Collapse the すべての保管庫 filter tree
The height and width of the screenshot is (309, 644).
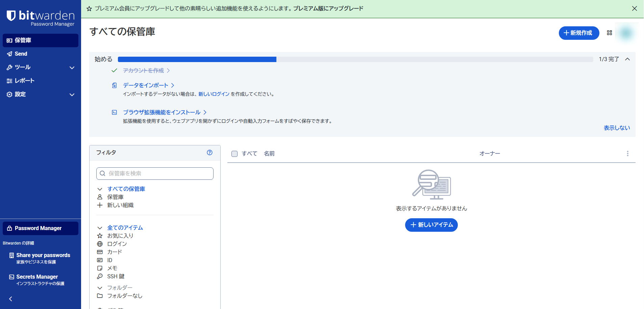(100, 189)
